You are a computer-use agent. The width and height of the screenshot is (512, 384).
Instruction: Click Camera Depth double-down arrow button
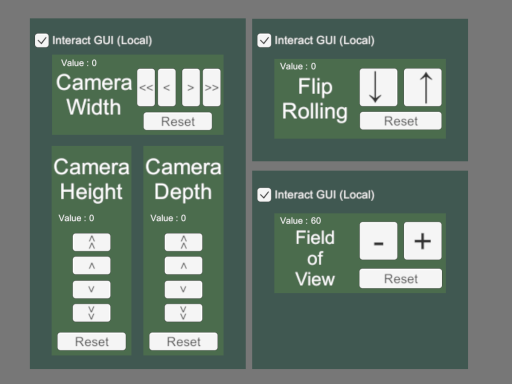tap(183, 313)
